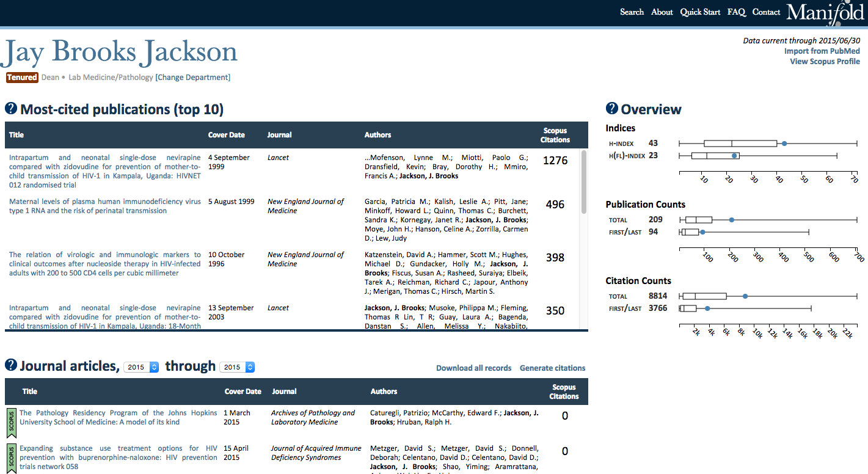Open HIVNET 012 randomised trial article title
Image resolution: width=868 pixels, height=474 pixels.
pos(105,171)
